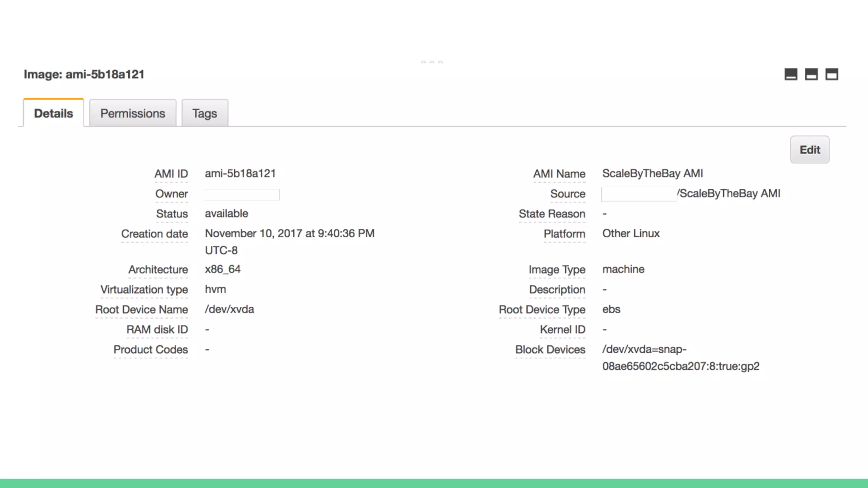Grab the three-dot pane resize handle

point(431,62)
